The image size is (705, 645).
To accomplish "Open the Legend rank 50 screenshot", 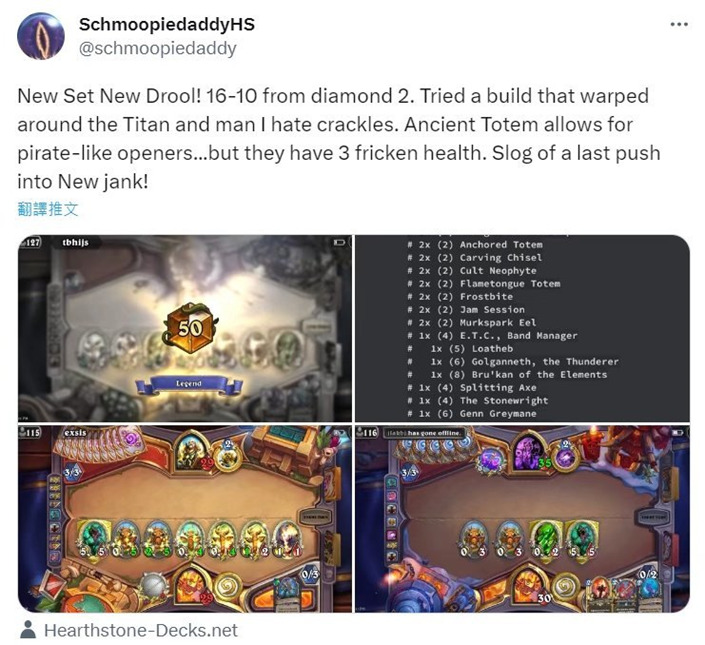I will 185,328.
